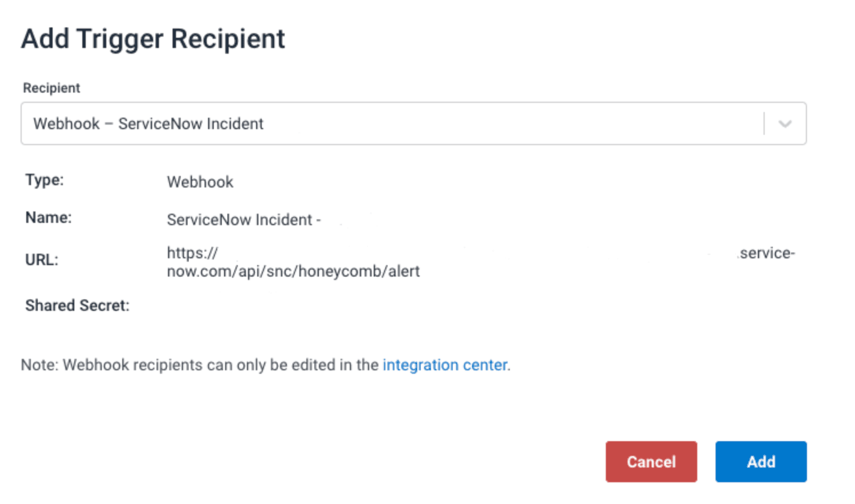Click the 'Shared Secret:' label
Image resolution: width=855 pixels, height=504 pixels.
[77, 306]
